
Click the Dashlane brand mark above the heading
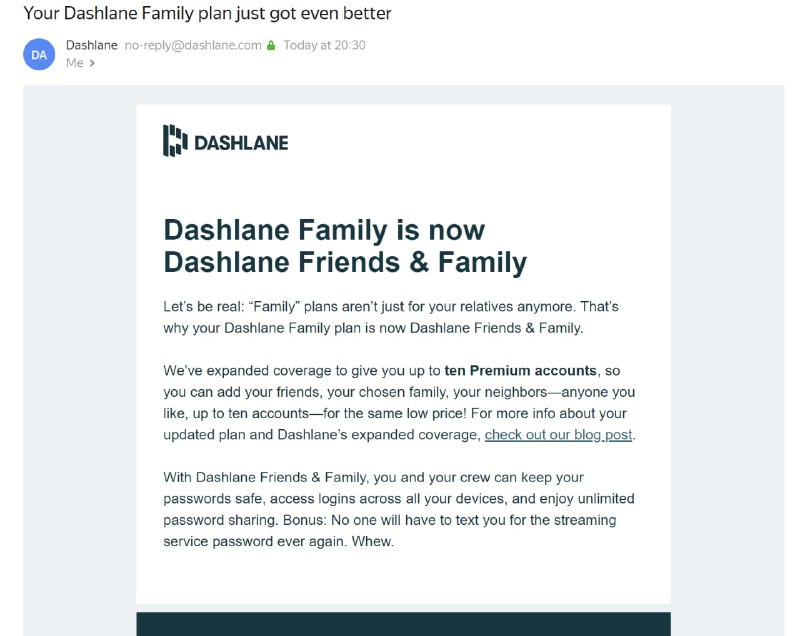(173, 140)
